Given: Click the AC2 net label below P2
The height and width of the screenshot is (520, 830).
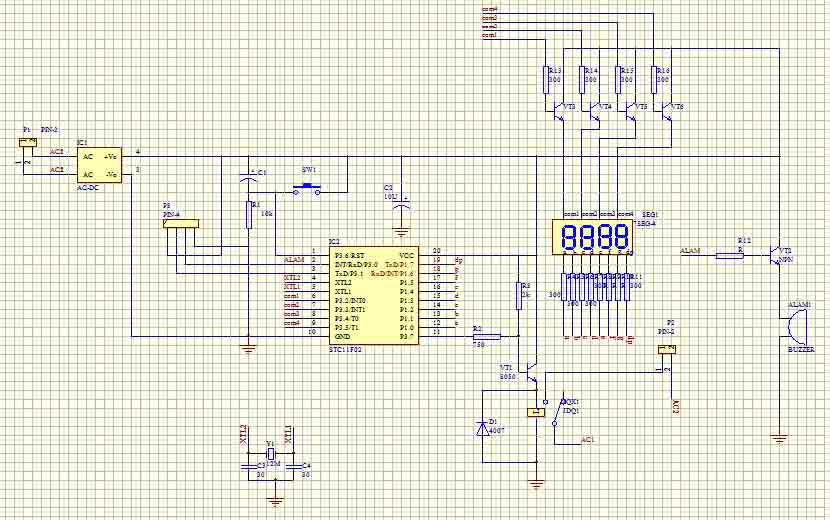Looking at the screenshot, I should pos(675,406).
